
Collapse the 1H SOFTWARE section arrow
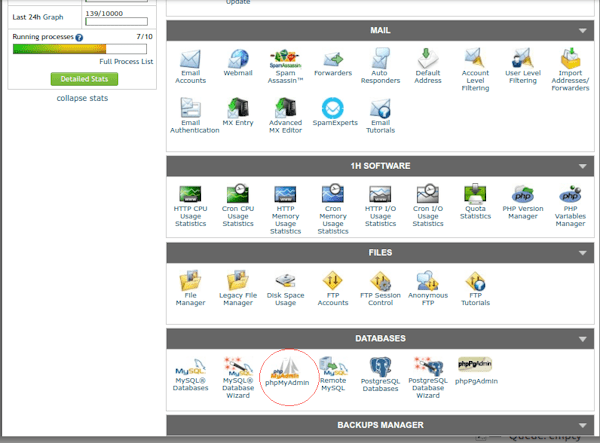pos(582,166)
